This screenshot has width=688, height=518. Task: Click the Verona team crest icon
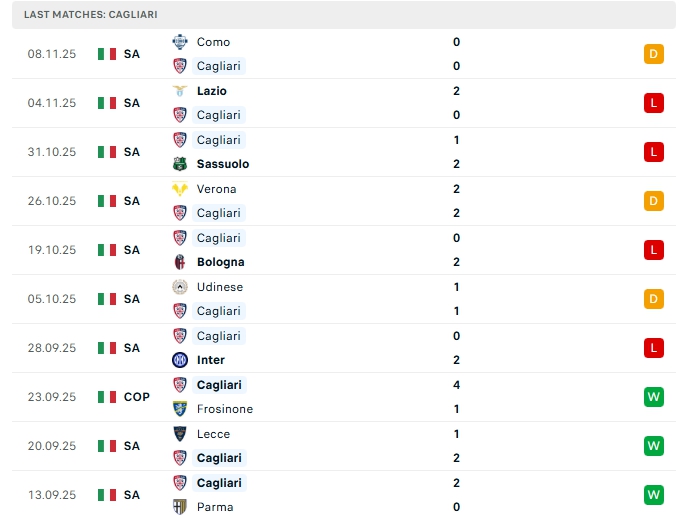[180, 189]
